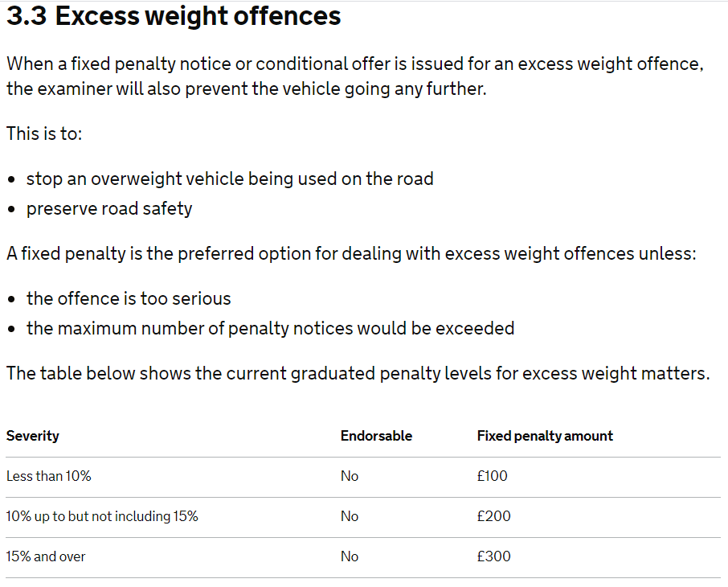
Task: Click the 'The table below shows' paragraph
Action: click(x=358, y=374)
